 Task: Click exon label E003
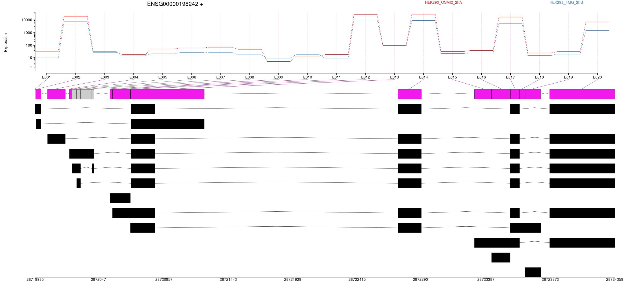[x=105, y=77]
